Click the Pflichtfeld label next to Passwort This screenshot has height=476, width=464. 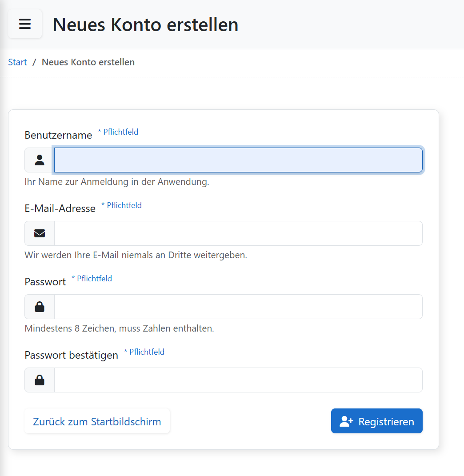92,278
